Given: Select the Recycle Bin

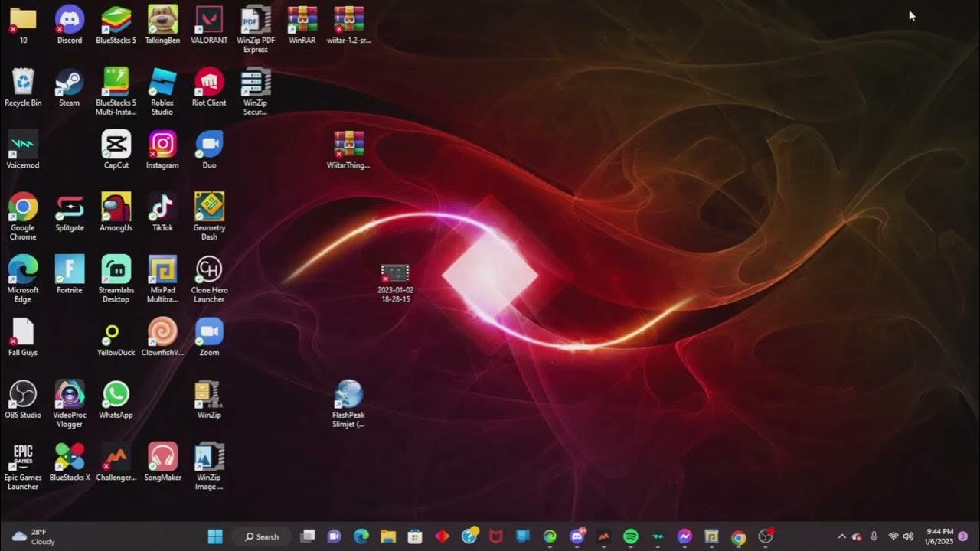Looking at the screenshot, I should click(23, 87).
